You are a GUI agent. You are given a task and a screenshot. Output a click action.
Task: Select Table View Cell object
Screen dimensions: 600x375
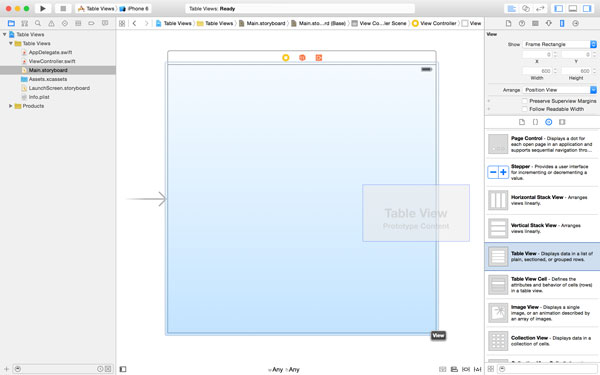click(542, 285)
